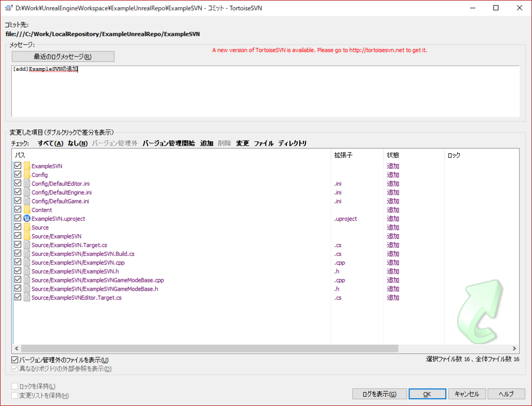Click the ExampleSVNGameModeBase.h file icon
The width and height of the screenshot is (532, 406).
(x=27, y=289)
